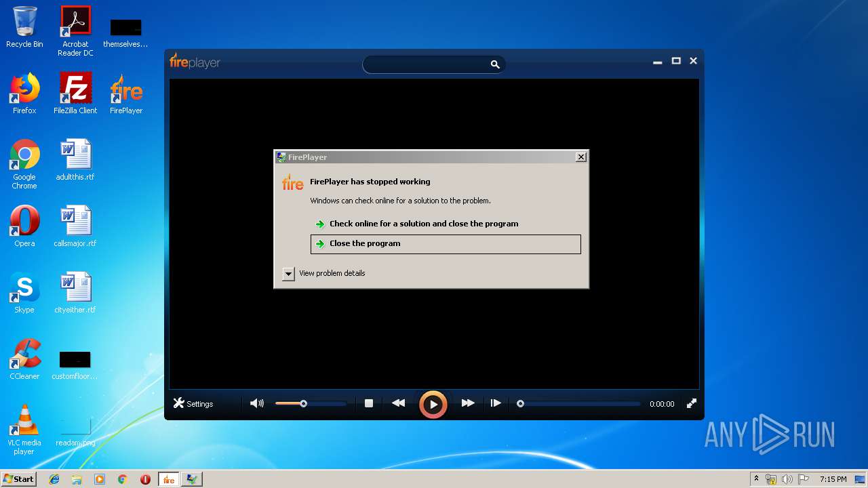Select Acrobat Reader DC desktop icon

75,31
